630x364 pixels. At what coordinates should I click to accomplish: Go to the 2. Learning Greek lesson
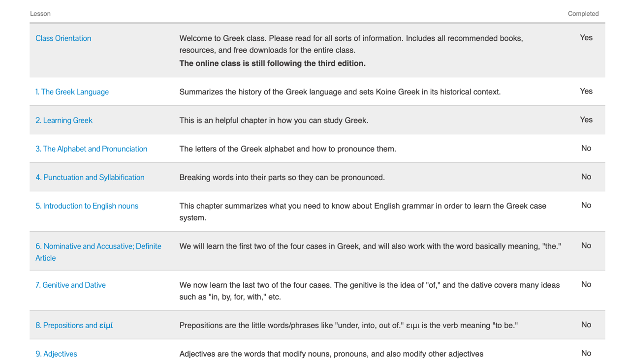pos(64,121)
